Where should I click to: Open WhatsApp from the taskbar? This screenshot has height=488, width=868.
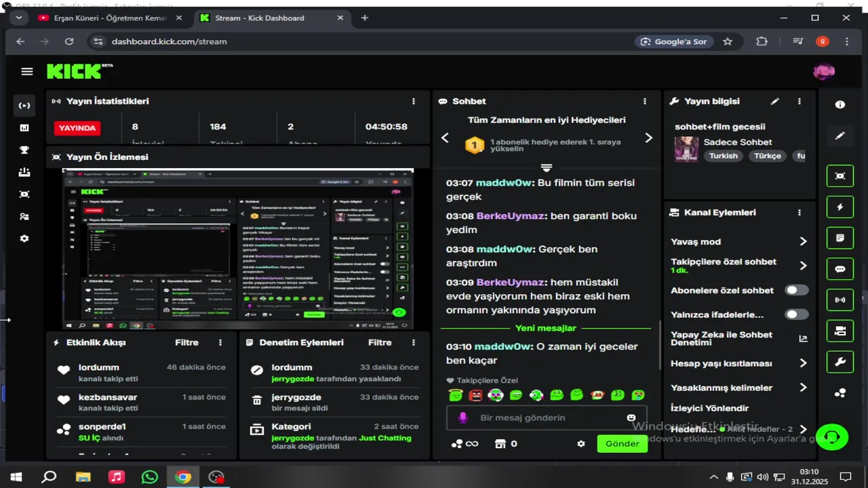pos(149,476)
